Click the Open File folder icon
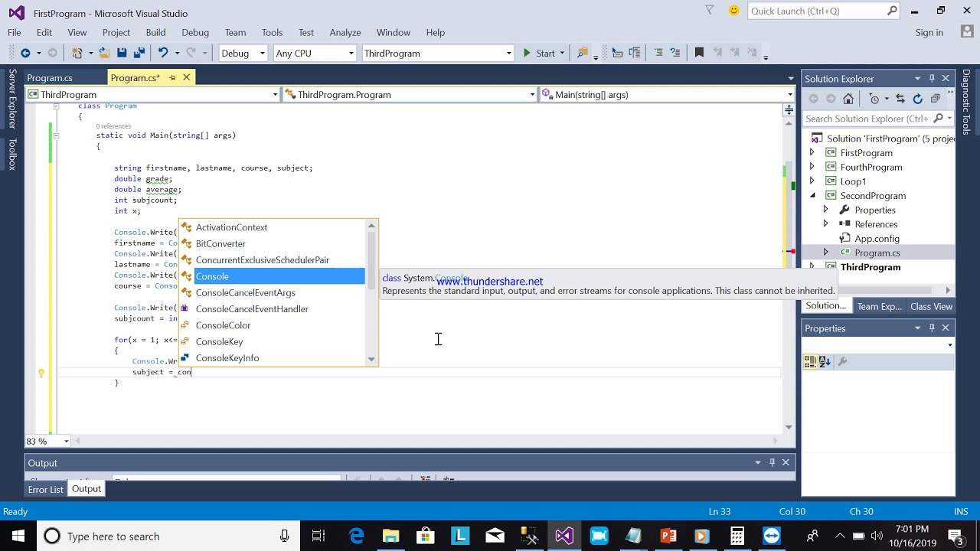980x551 pixels. 104,53
